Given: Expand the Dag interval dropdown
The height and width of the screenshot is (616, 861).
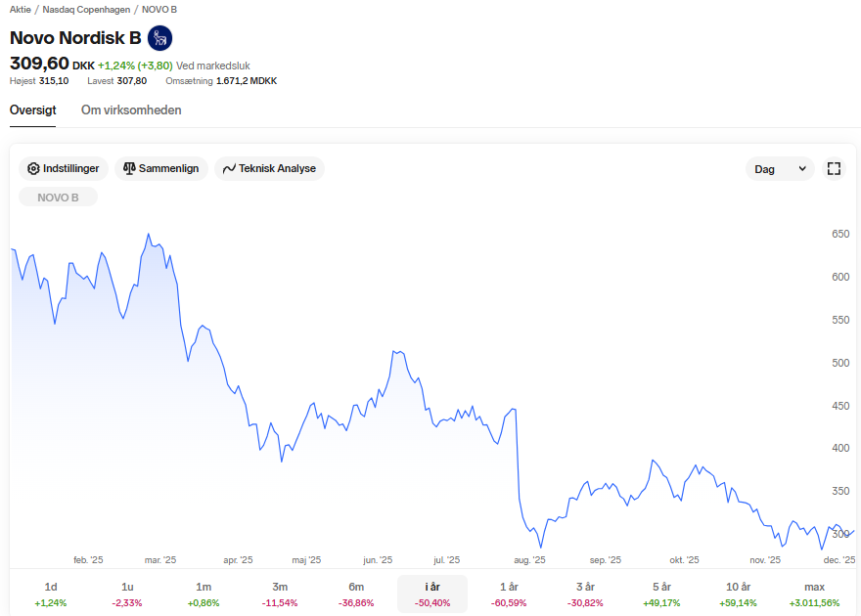Looking at the screenshot, I should click(x=780, y=169).
